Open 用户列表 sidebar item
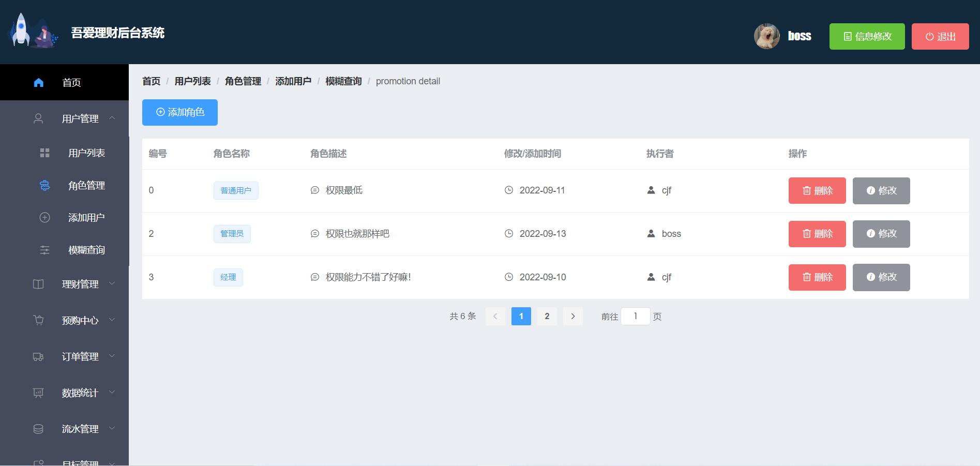This screenshot has height=466, width=980. coord(64,153)
